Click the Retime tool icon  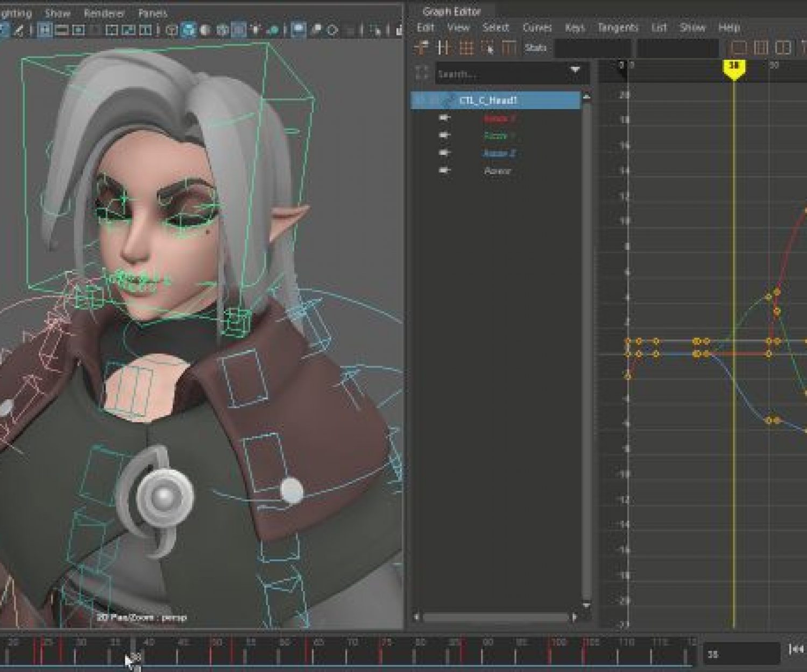[509, 48]
